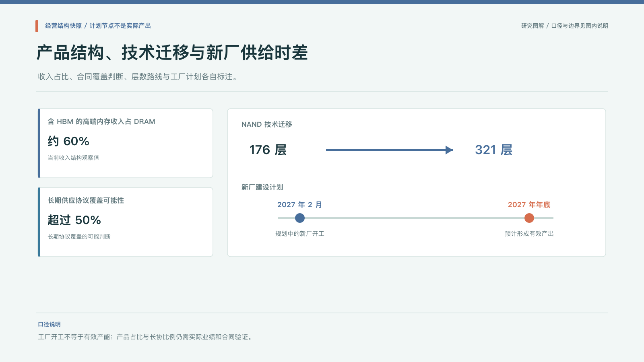Click the arrow between 176 层 and 321 层
The height and width of the screenshot is (362, 644).
point(389,150)
